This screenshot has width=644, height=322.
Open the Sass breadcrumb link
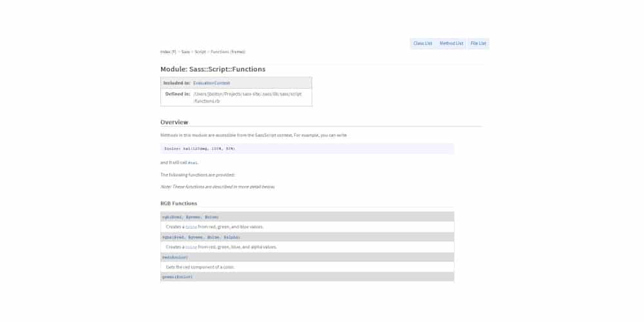tap(185, 52)
